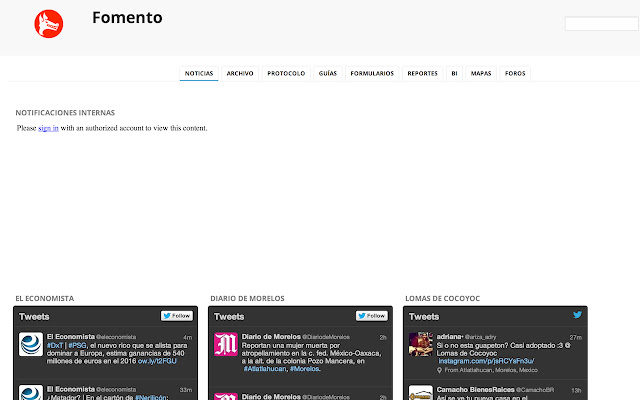Go to the Foros tab
The width and height of the screenshot is (640, 400).
[x=515, y=73]
